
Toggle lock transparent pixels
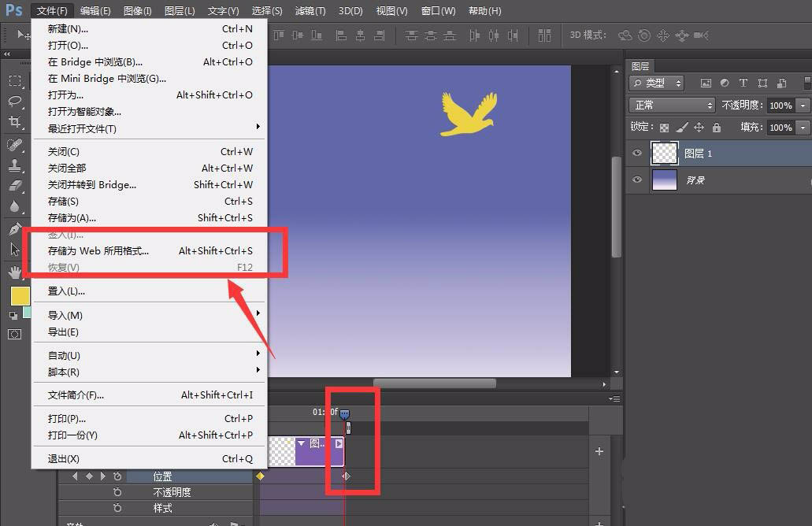click(665, 128)
